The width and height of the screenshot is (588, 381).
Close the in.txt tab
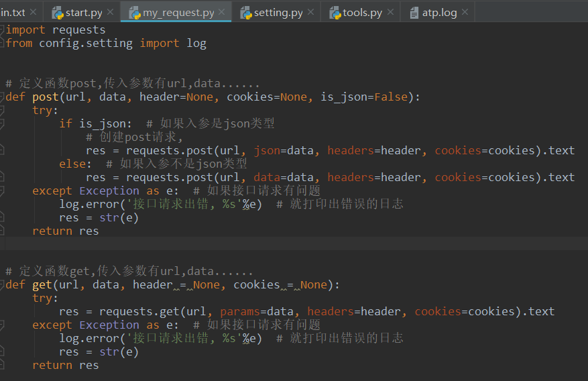[33, 12]
